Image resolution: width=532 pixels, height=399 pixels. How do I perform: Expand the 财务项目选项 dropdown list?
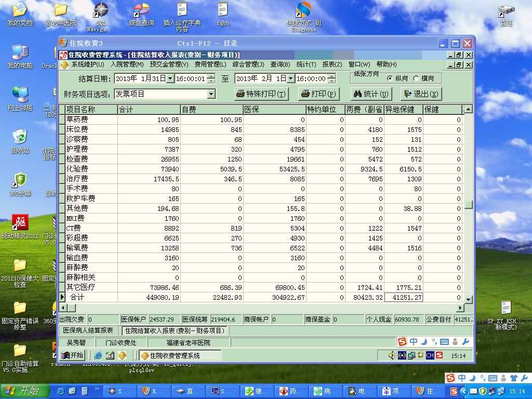tap(211, 94)
